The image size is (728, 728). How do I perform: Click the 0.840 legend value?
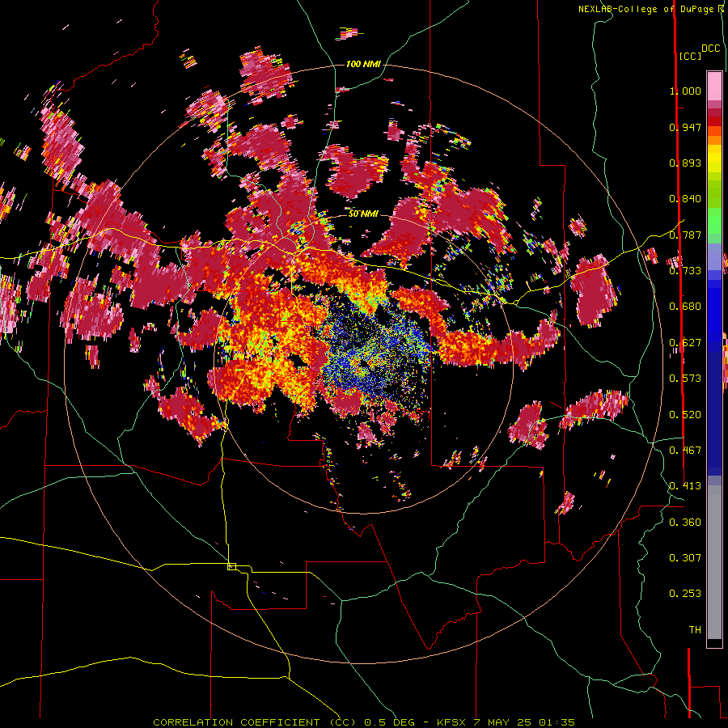685,199
